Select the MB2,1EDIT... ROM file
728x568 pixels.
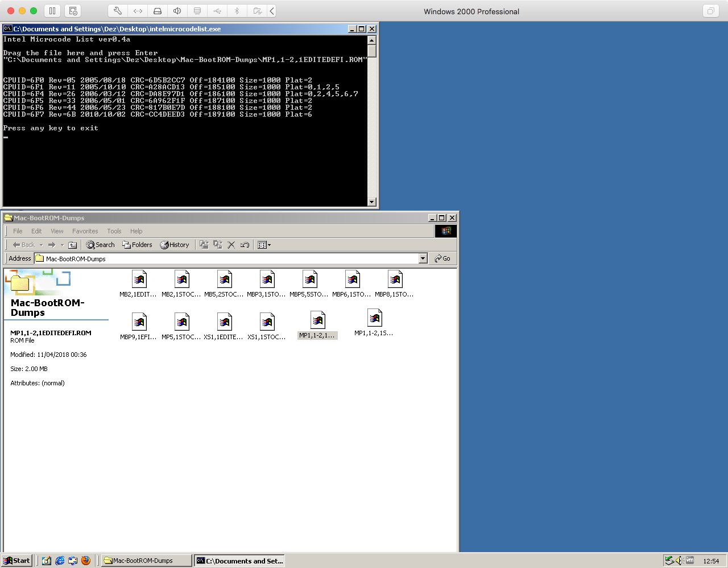[138, 285]
